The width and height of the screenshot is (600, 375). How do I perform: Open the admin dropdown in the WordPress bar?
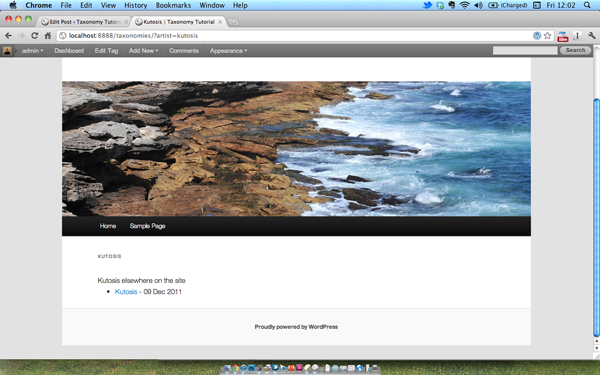click(32, 51)
